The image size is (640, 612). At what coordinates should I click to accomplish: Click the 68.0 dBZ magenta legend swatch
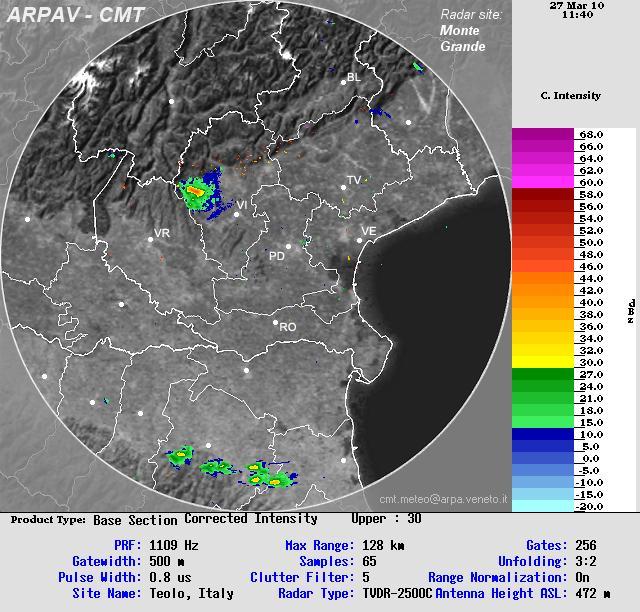[x=543, y=134]
